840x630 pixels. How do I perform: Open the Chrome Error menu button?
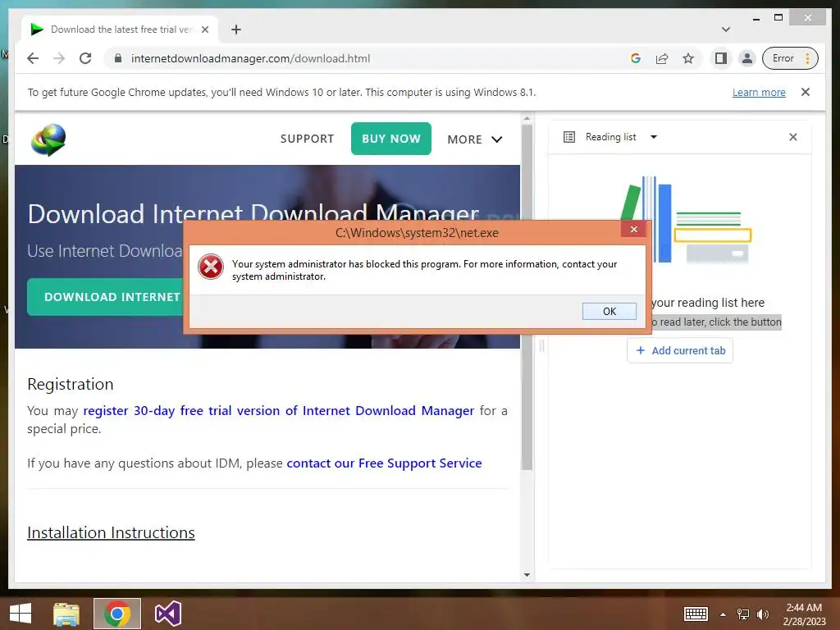(x=791, y=58)
